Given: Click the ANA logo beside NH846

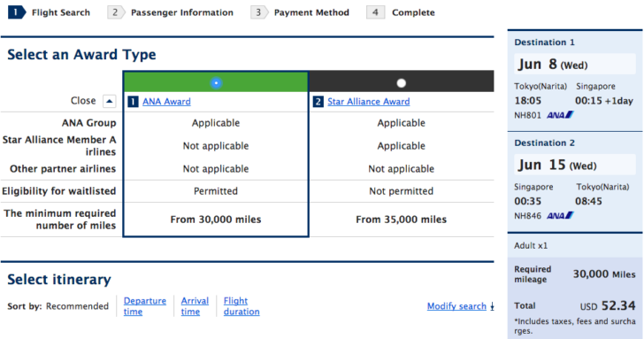Looking at the screenshot, I should pos(560,216).
